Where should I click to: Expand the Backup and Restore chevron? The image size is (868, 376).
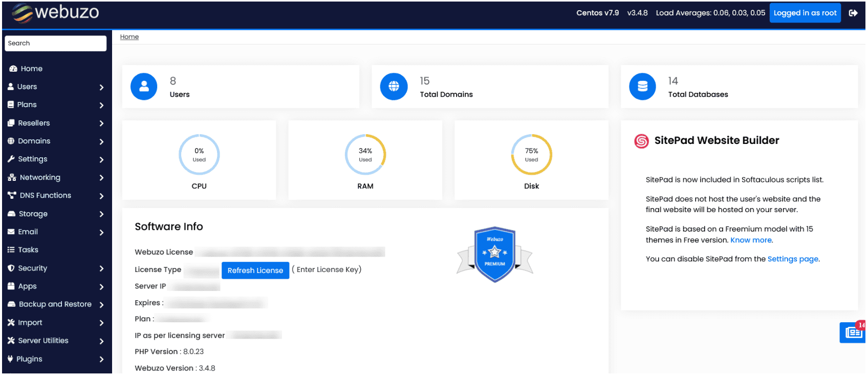pyautogui.click(x=101, y=305)
